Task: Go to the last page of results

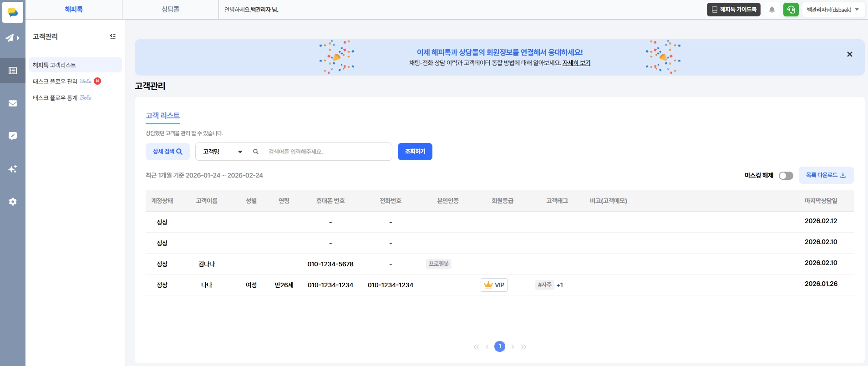Action: click(x=523, y=347)
